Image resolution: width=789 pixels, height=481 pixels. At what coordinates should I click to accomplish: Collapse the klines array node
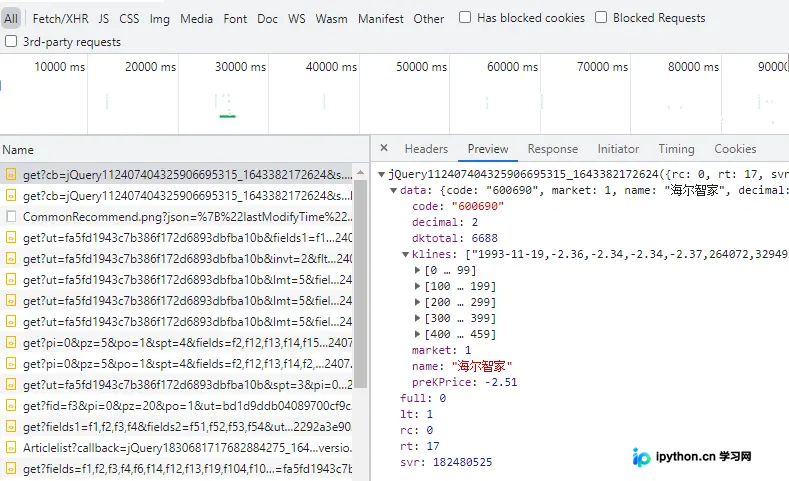(x=406, y=255)
